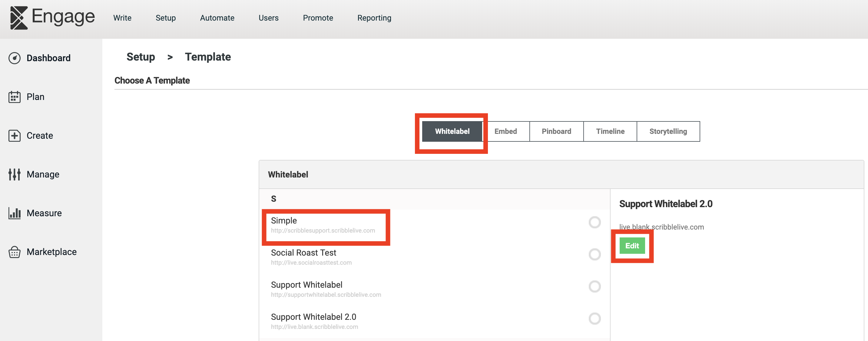This screenshot has height=341, width=868.
Task: Click the http://live.blank.scribblelive.com list URL
Action: pos(314,326)
